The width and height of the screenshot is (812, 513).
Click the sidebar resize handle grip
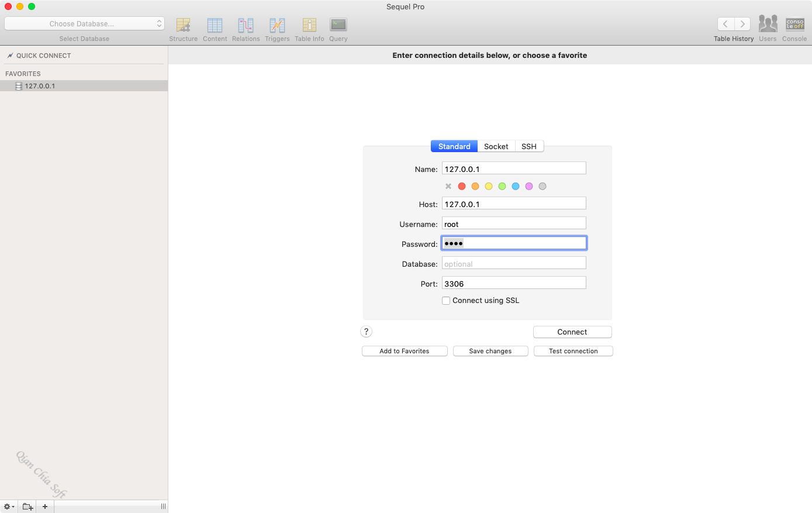coord(163,507)
